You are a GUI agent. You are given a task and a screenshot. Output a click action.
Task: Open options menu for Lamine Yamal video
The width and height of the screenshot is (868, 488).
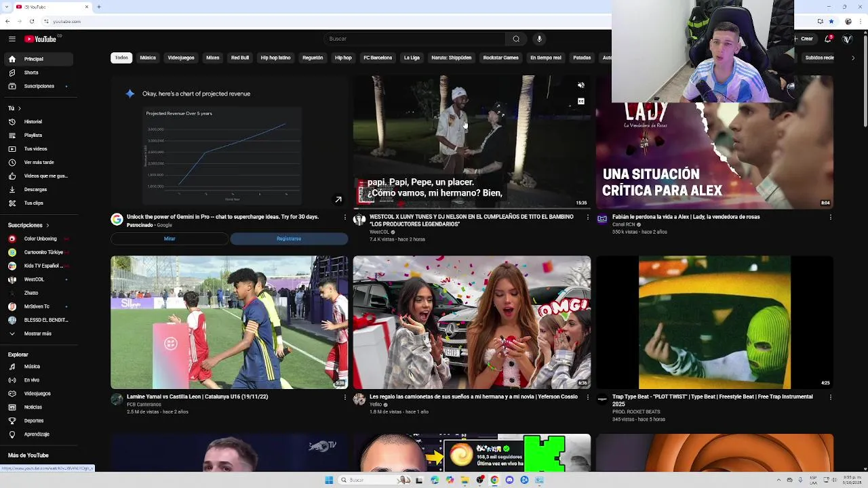(345, 397)
